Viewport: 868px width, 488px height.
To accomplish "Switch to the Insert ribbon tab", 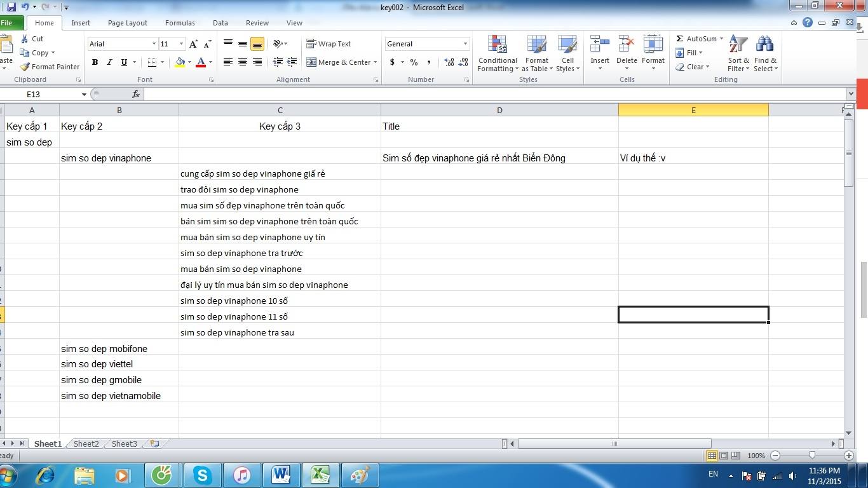I will click(81, 23).
